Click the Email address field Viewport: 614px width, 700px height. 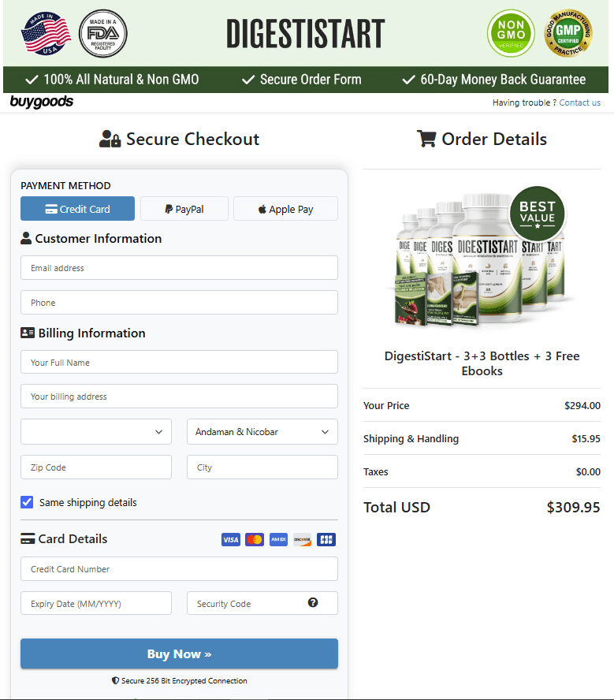179,268
